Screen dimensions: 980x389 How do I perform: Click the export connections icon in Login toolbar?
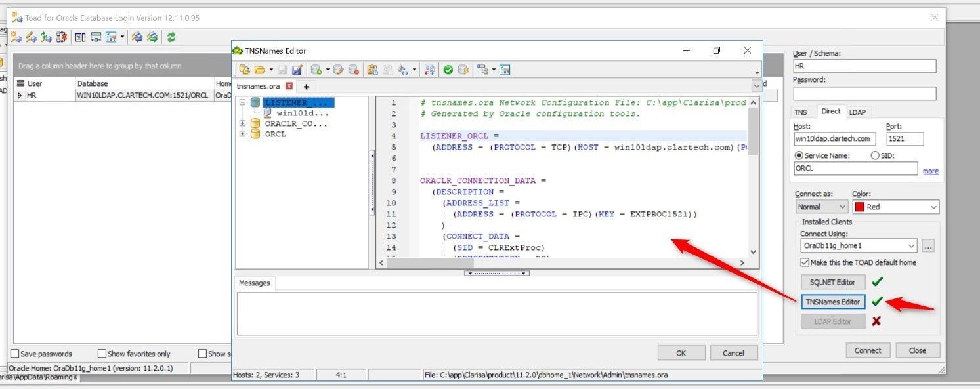click(x=137, y=37)
